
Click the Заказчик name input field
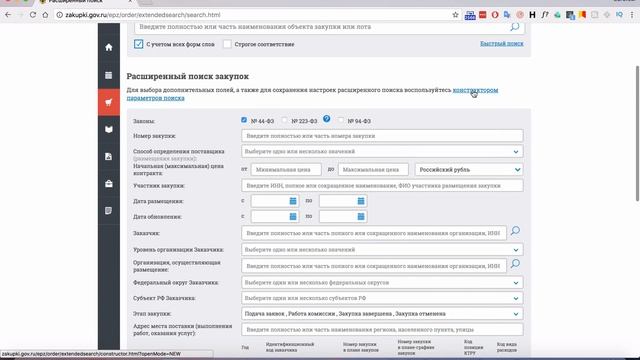(374, 233)
